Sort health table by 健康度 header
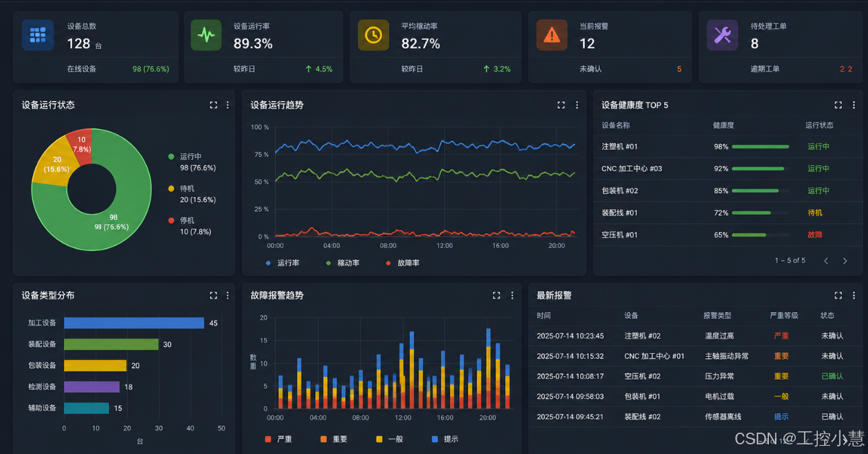The width and height of the screenshot is (868, 454). pos(724,125)
